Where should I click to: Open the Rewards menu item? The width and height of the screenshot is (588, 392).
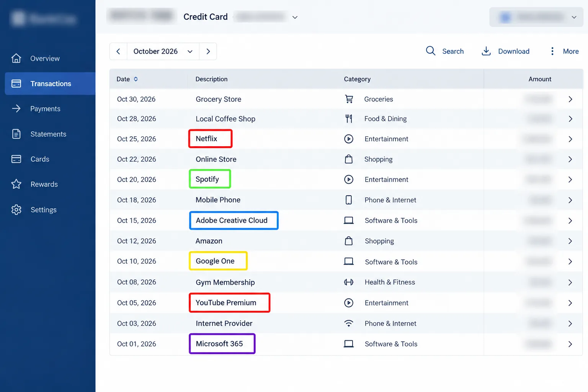click(44, 184)
